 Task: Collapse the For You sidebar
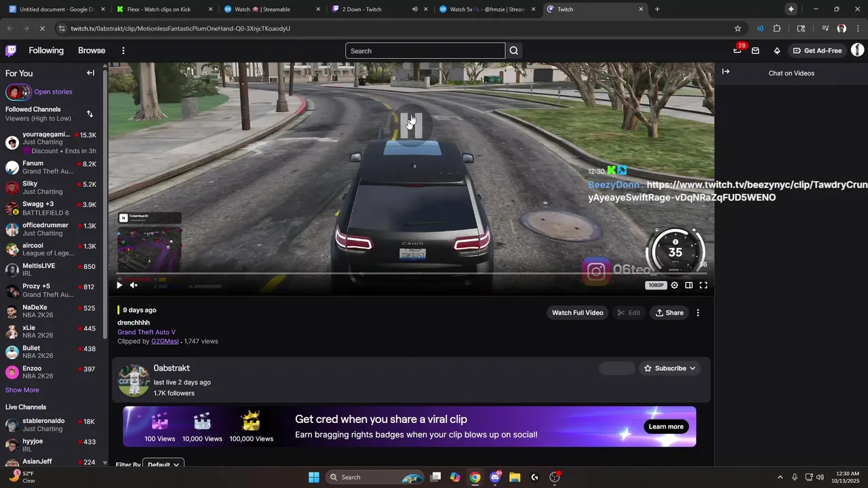tap(90, 73)
